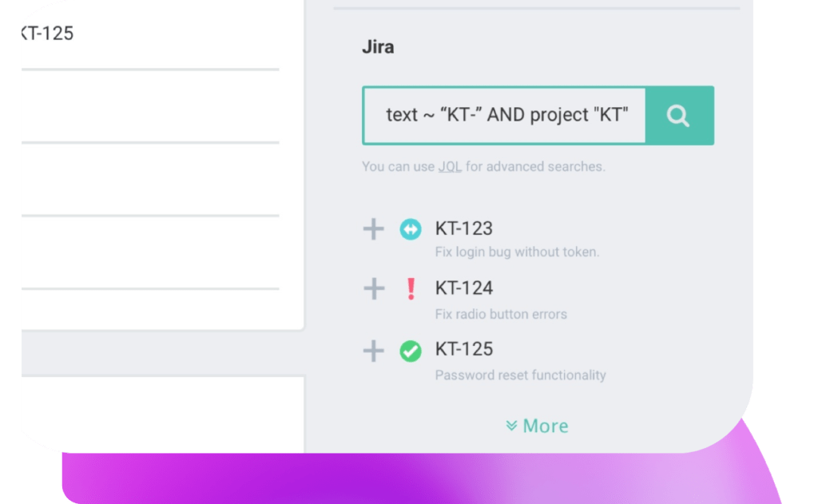Click the red exclamation icon for KT-124
Viewport: 818px width, 504px height.
pyautogui.click(x=411, y=288)
